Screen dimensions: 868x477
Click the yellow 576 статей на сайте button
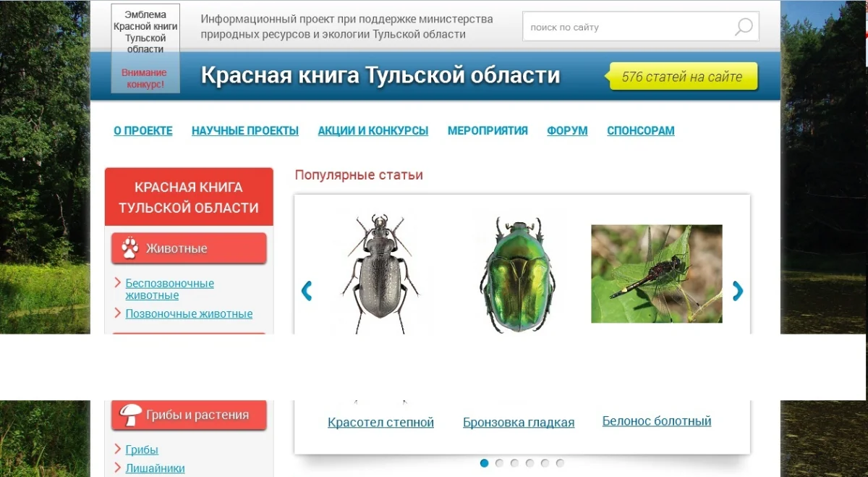[682, 77]
